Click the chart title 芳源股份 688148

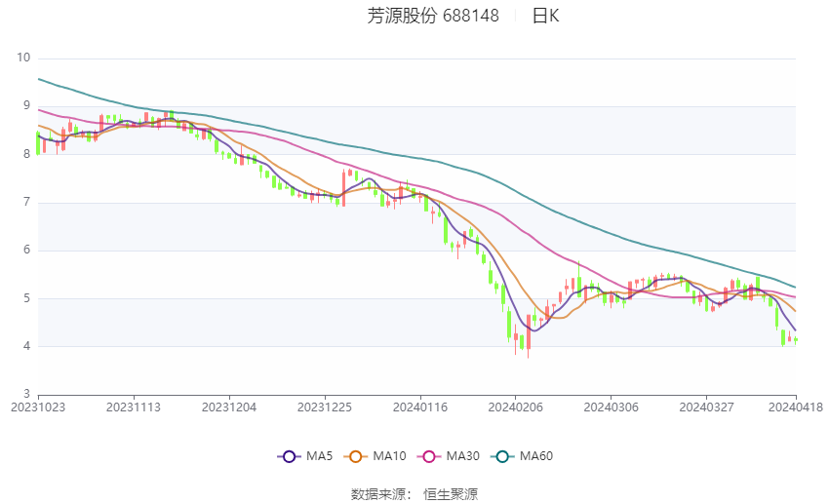tap(433, 16)
